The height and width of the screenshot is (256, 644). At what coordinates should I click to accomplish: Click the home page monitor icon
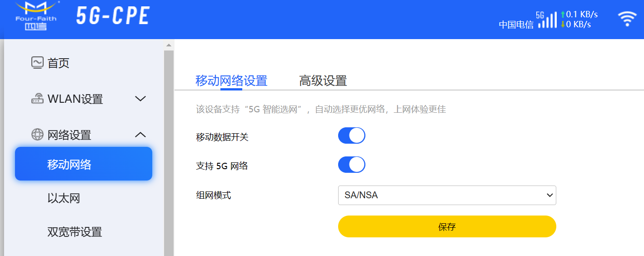37,63
